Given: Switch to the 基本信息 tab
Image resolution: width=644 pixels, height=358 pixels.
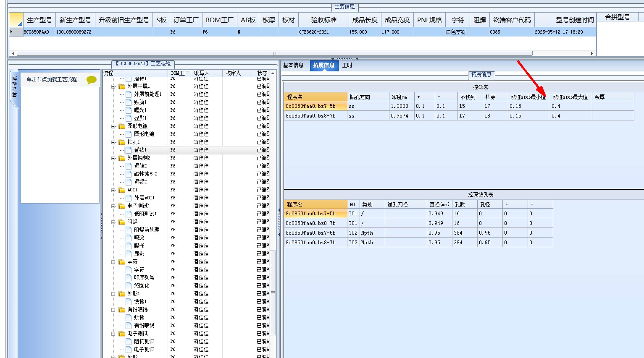Looking at the screenshot, I should pyautogui.click(x=293, y=65).
